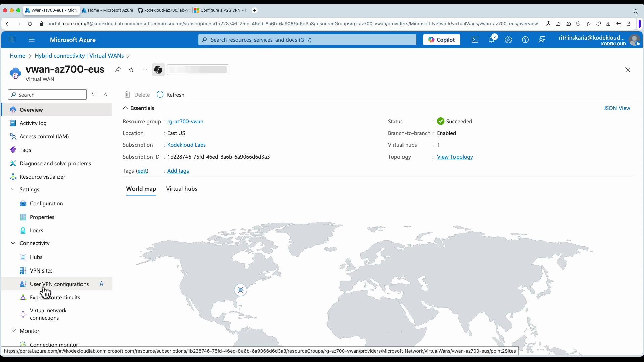Viewport: 644px width, 362px height.
Task: Switch to Home - Microsoft Azure browser tab
Action: (x=108, y=10)
